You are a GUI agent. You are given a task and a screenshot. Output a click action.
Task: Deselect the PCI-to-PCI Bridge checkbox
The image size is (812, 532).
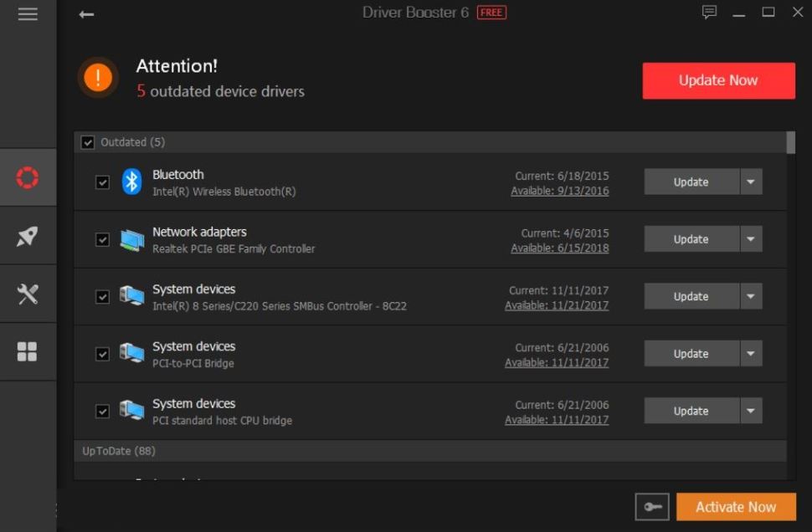[102, 354]
